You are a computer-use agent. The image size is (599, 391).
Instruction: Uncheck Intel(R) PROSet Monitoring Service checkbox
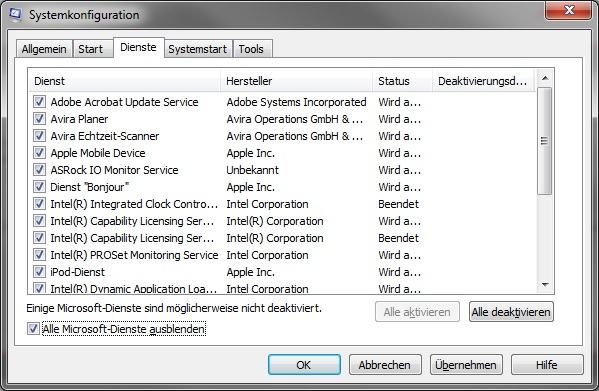click(39, 255)
